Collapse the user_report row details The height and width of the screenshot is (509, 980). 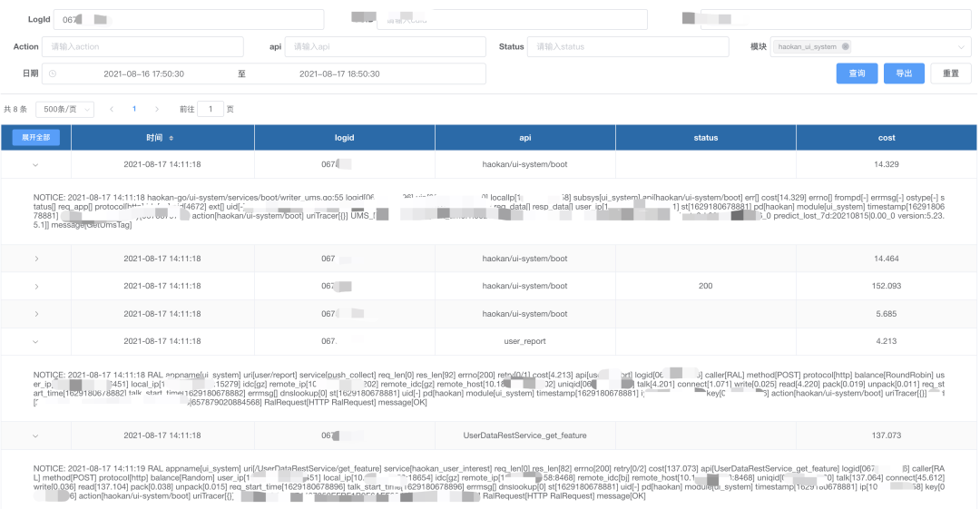point(36,341)
